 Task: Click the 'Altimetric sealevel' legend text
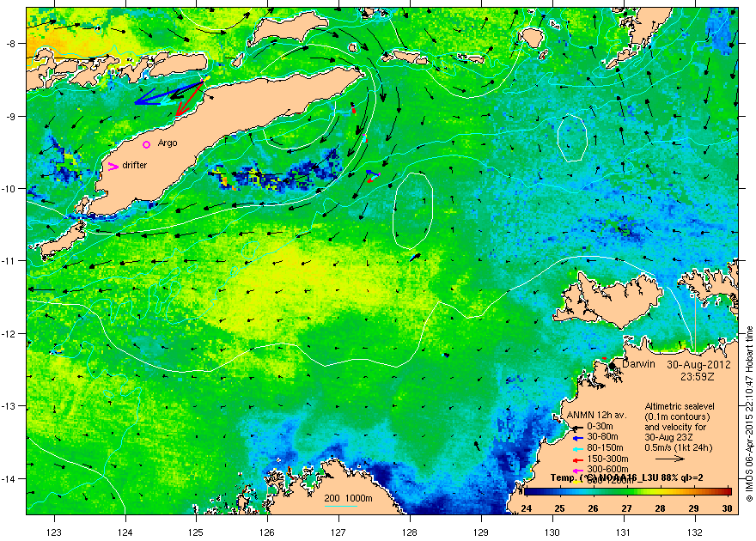[x=680, y=406]
